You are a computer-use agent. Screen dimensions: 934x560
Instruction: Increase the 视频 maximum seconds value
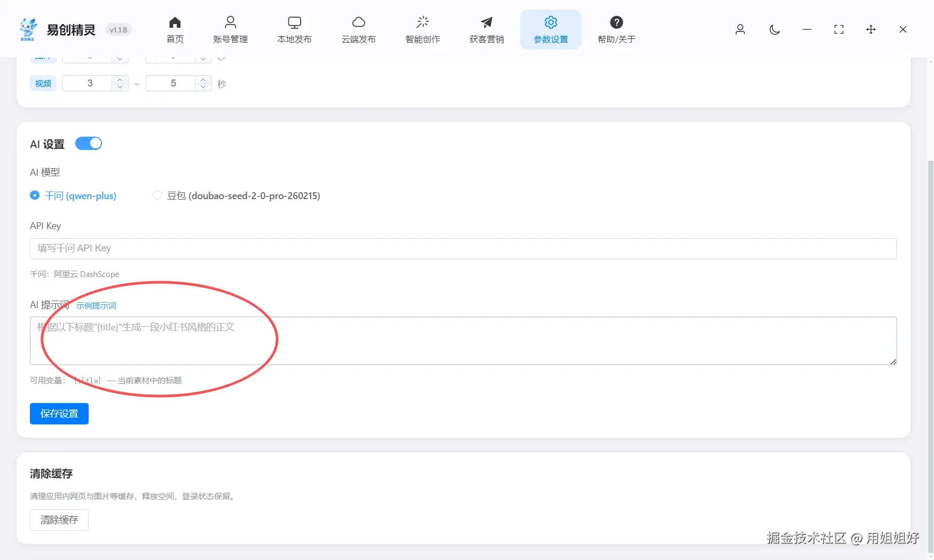tap(203, 80)
